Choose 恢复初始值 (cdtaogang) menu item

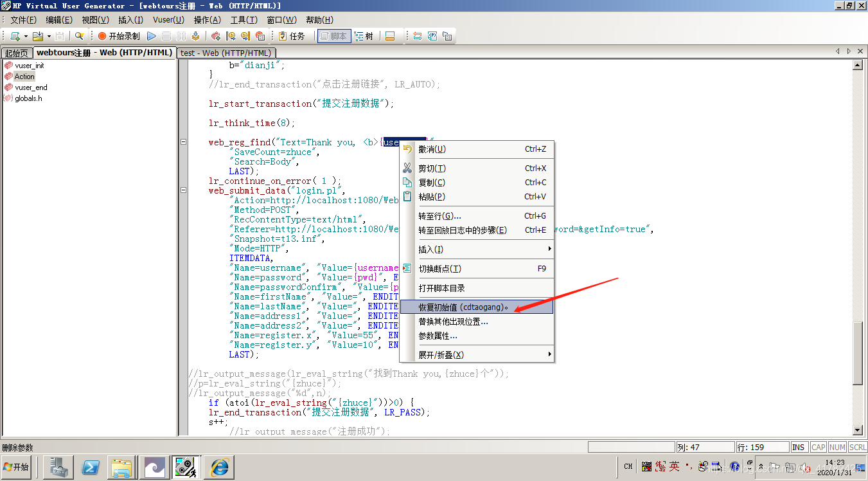click(477, 307)
